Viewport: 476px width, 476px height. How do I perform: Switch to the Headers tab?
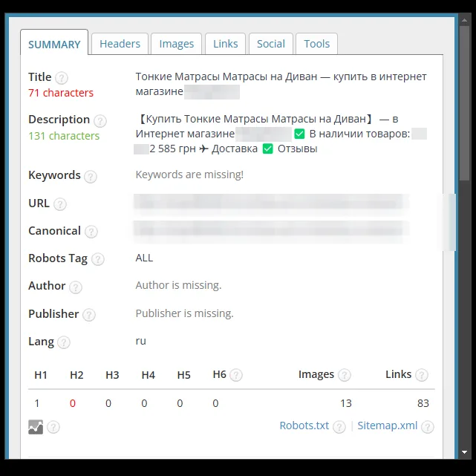tap(120, 44)
